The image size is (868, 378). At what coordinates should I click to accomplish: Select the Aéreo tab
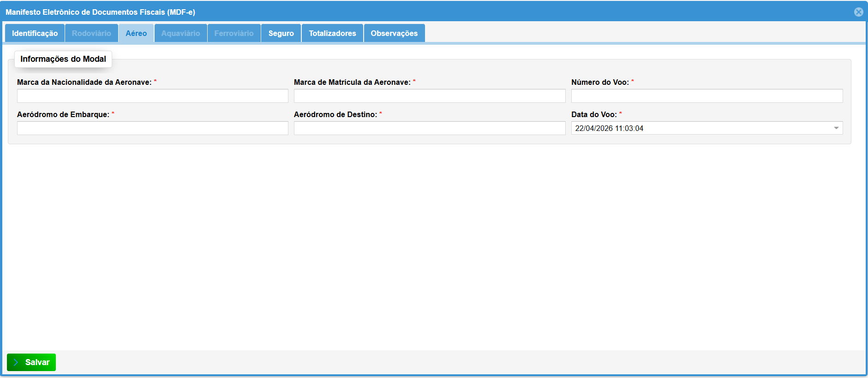point(136,33)
